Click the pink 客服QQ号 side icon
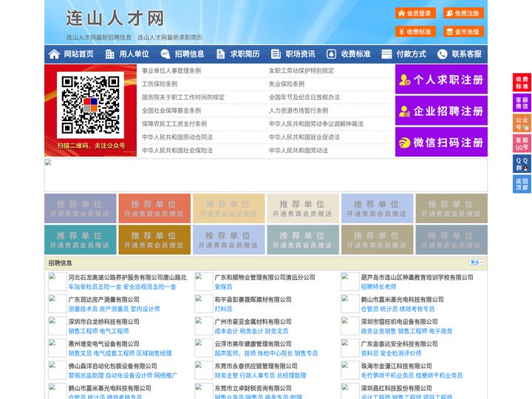Viewport: 532px width, 399px height. coord(522,143)
